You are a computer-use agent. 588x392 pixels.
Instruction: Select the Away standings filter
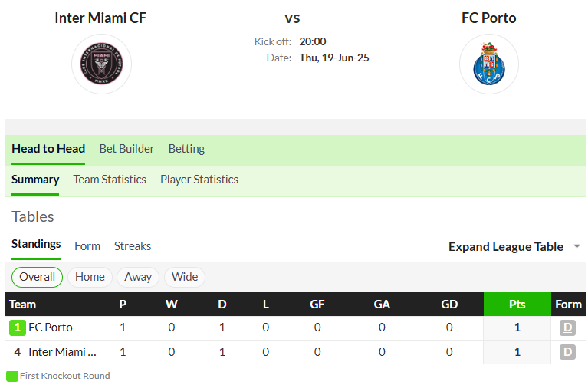(138, 277)
